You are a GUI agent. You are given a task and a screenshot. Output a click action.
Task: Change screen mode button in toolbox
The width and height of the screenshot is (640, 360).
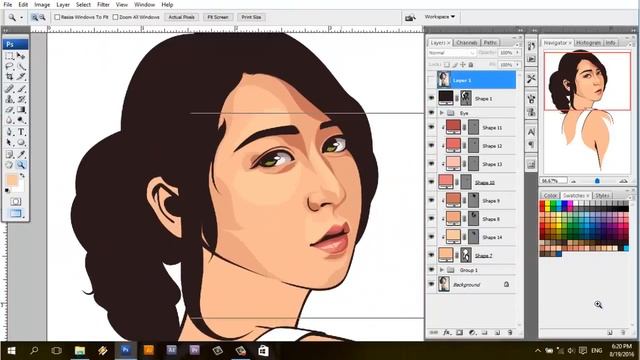[16, 213]
